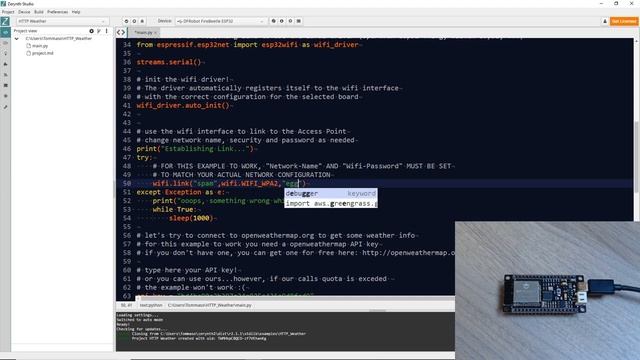Click the orange Get Licensed button
The height and width of the screenshot is (360, 640).
coord(624,21)
